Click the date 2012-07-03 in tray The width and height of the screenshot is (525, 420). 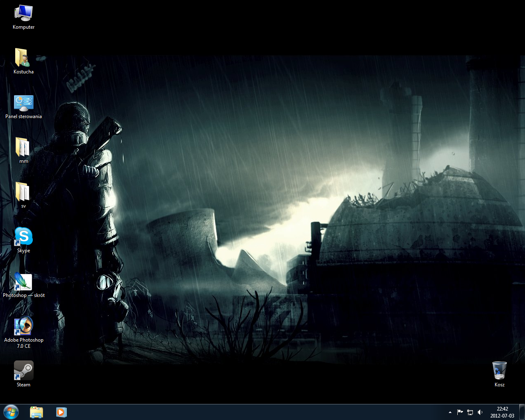502,415
